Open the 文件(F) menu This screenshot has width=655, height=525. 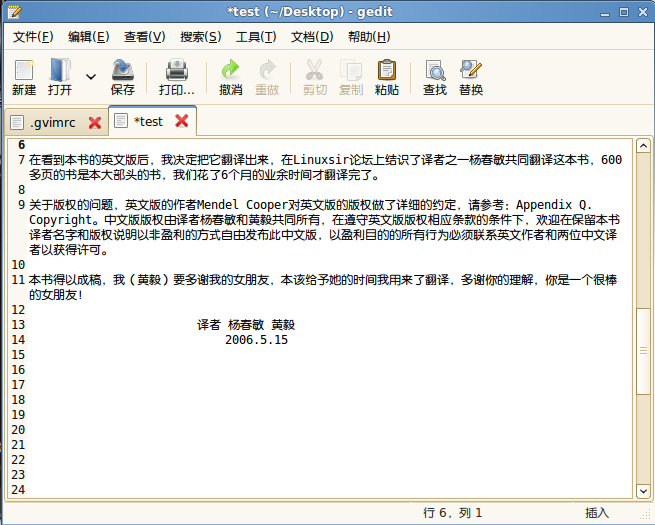pos(33,37)
